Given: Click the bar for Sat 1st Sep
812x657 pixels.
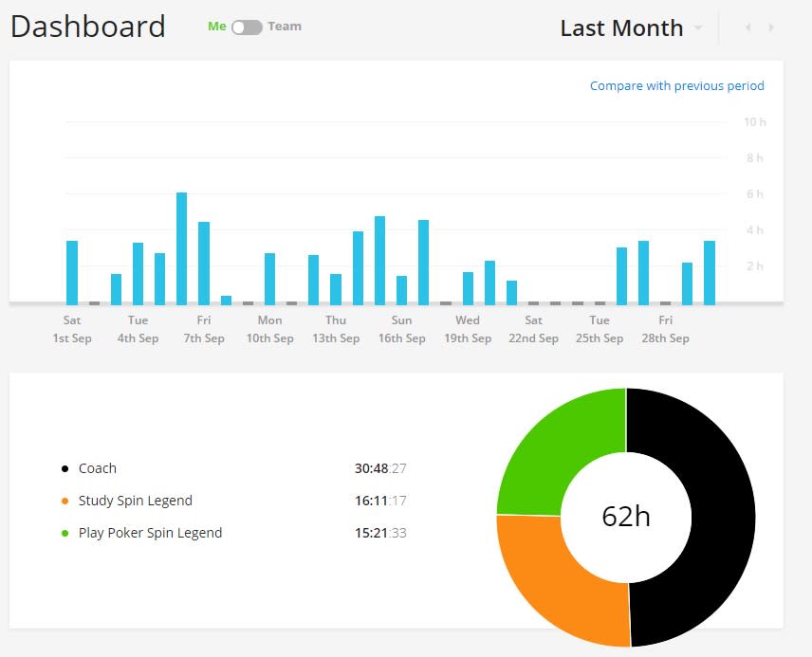Looking at the screenshot, I should tap(72, 273).
